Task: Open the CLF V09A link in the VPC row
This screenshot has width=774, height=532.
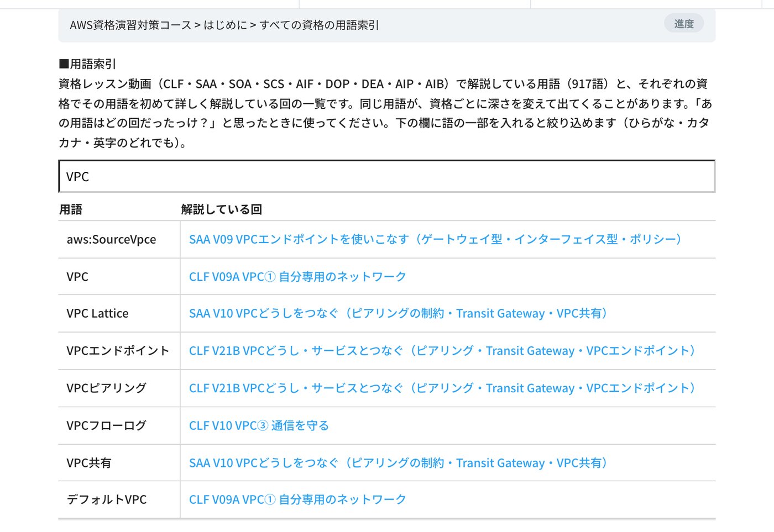Action: [297, 276]
